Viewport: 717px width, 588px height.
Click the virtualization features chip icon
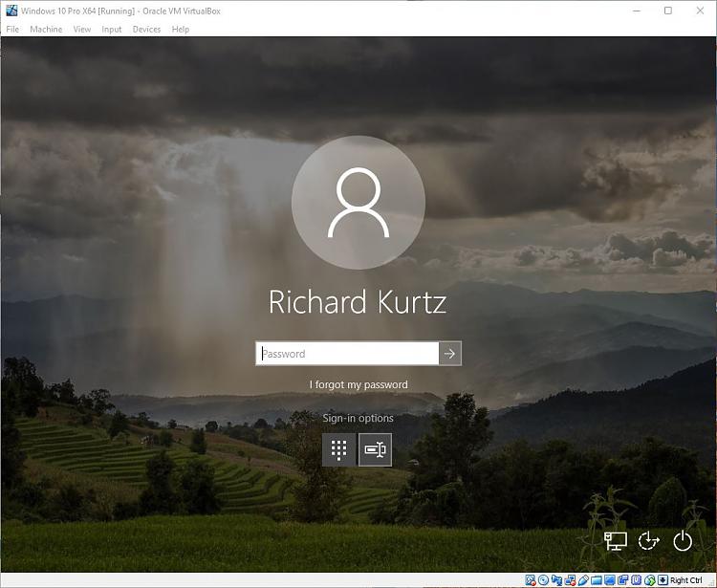(636, 580)
